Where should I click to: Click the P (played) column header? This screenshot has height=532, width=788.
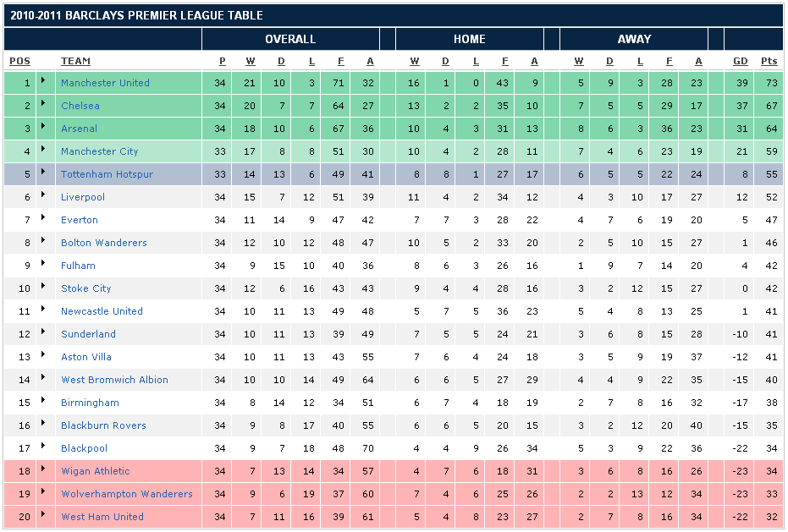pos(223,61)
